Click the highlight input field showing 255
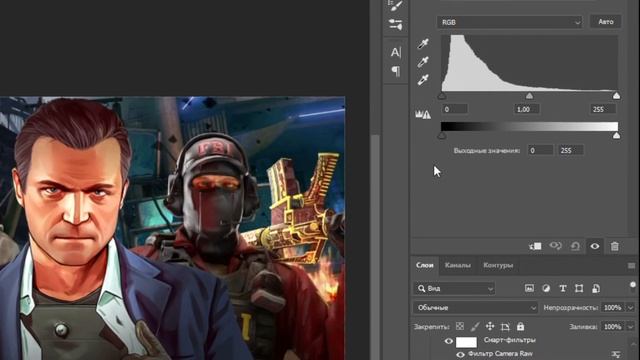This screenshot has height=360, width=640. (x=603, y=109)
